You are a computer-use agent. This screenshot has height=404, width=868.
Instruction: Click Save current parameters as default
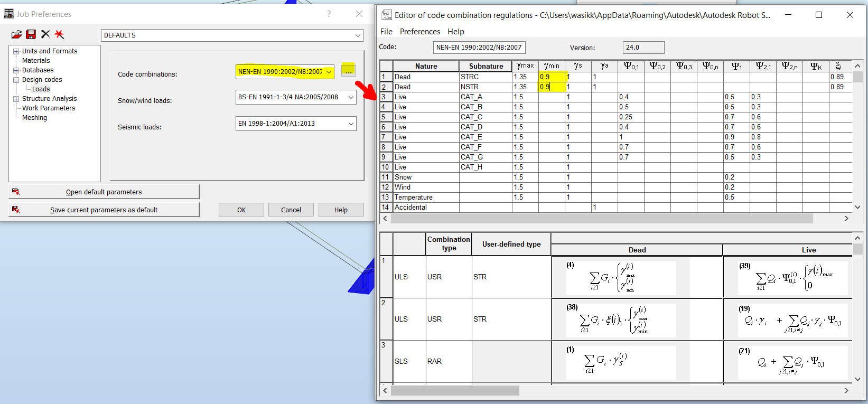(x=104, y=210)
